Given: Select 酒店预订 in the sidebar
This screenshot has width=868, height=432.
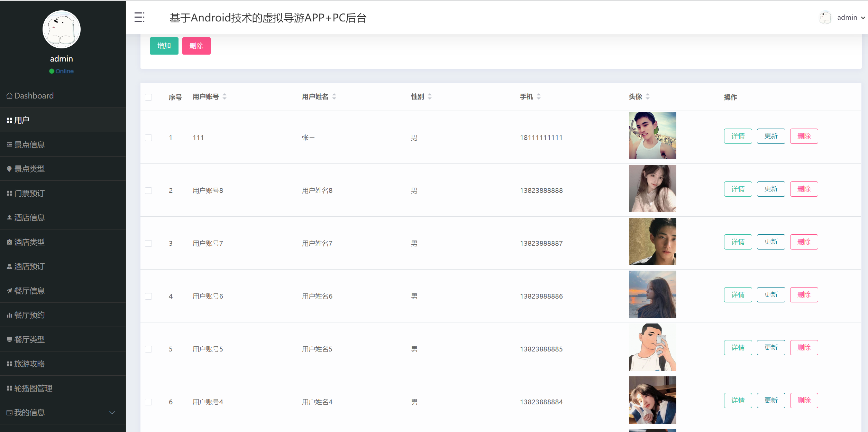Looking at the screenshot, I should [29, 266].
